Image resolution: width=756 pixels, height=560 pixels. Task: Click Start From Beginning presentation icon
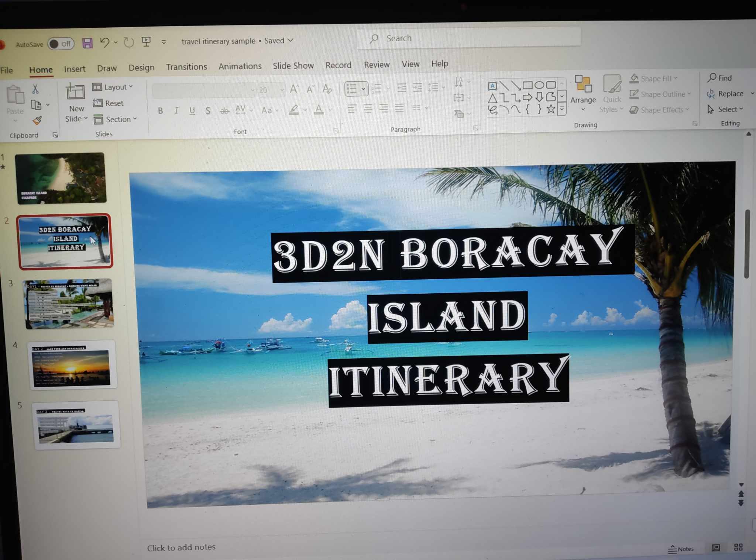(x=146, y=42)
